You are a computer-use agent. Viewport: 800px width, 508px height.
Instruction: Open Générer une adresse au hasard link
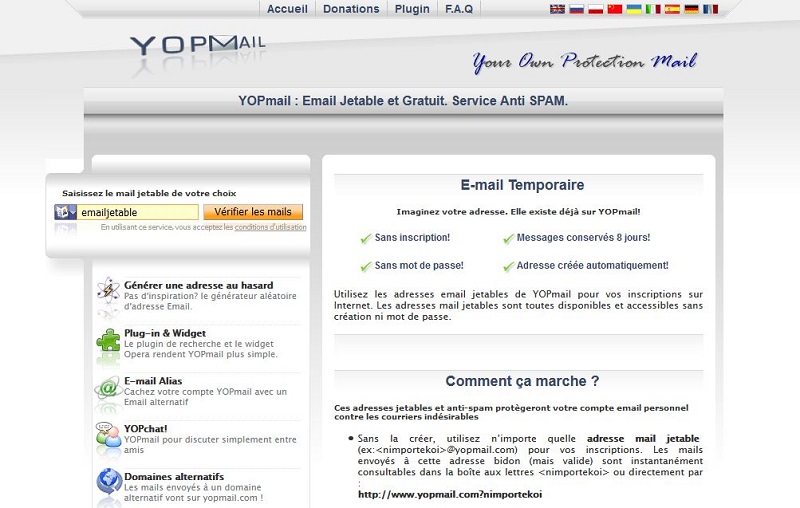click(198, 286)
